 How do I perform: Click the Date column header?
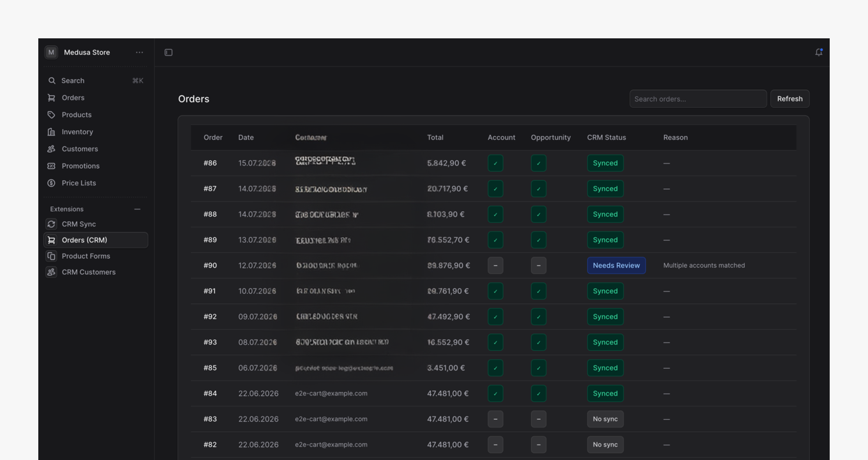(246, 138)
